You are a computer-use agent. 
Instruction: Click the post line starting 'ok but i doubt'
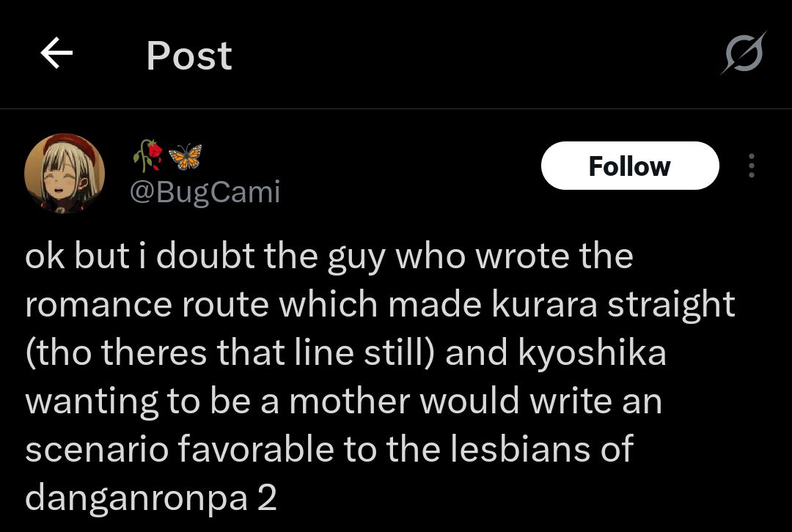point(329,256)
